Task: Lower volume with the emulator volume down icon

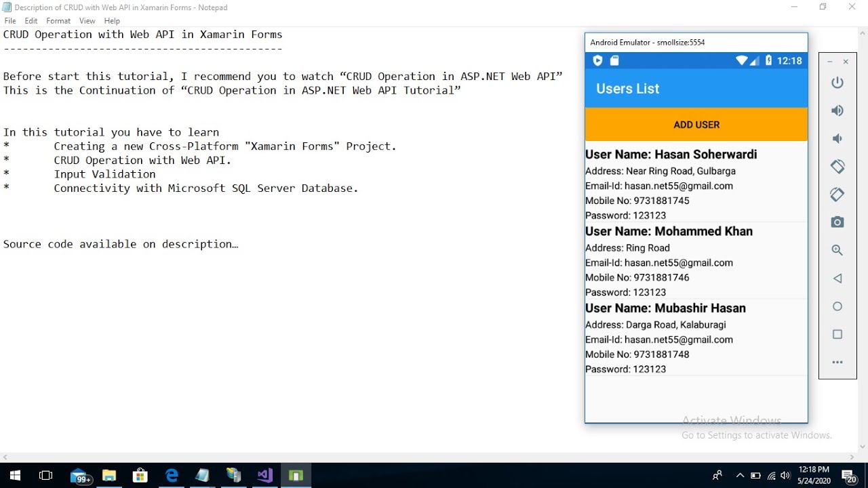Action: [837, 138]
